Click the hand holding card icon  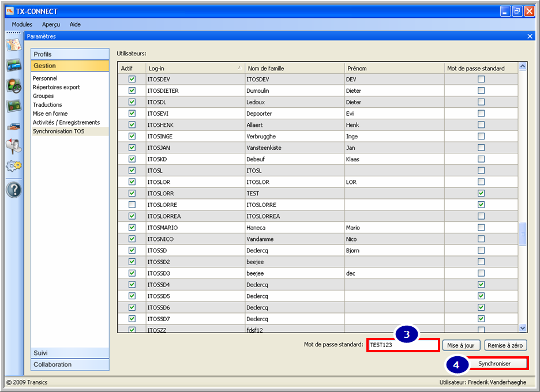pos(13,126)
